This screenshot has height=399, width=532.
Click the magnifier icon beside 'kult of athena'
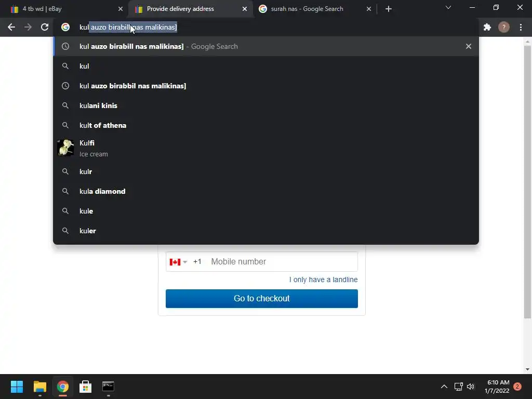(x=65, y=125)
